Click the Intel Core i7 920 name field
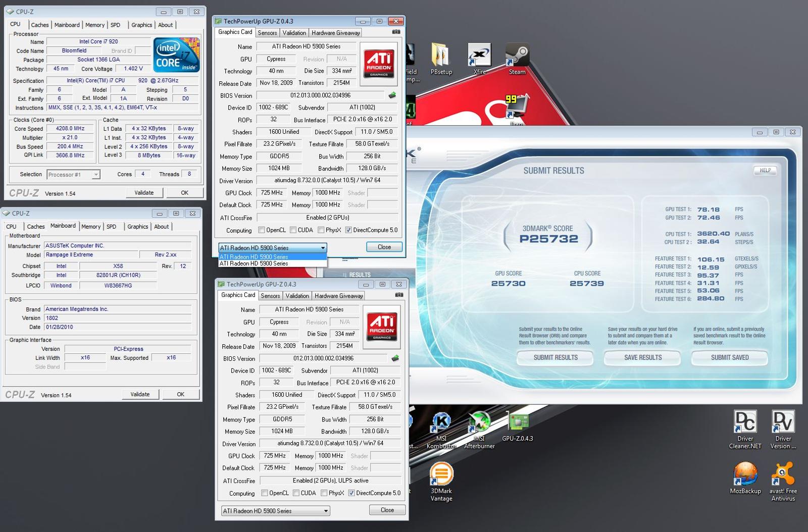 pos(98,42)
